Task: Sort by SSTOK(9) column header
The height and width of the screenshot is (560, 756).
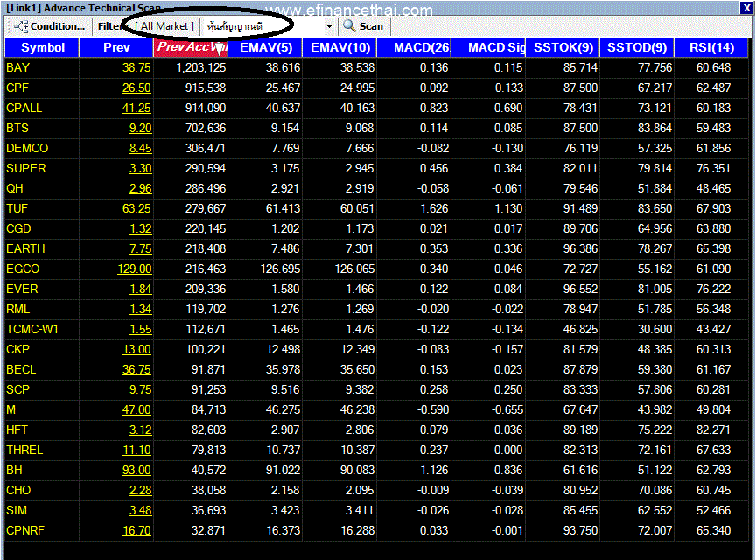Action: click(x=563, y=48)
